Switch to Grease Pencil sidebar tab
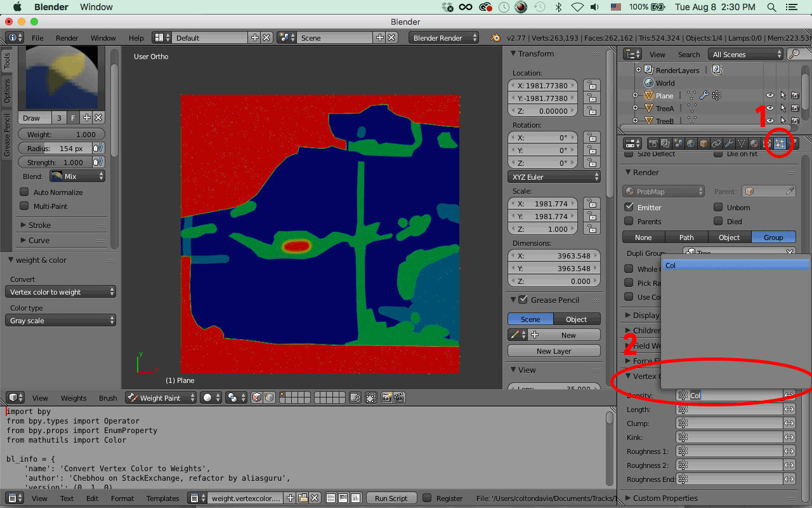 coord(7,135)
